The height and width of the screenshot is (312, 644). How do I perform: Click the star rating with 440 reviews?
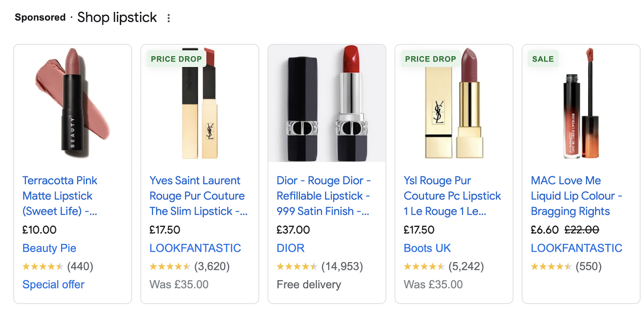pos(43,267)
